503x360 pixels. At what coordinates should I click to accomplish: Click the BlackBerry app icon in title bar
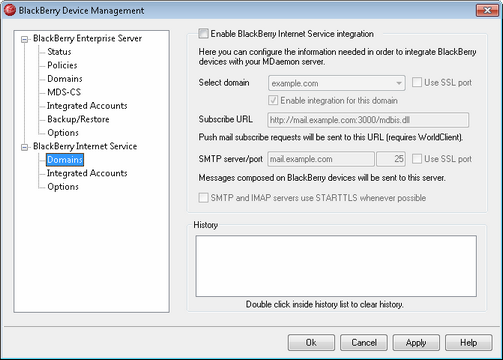(x=10, y=10)
